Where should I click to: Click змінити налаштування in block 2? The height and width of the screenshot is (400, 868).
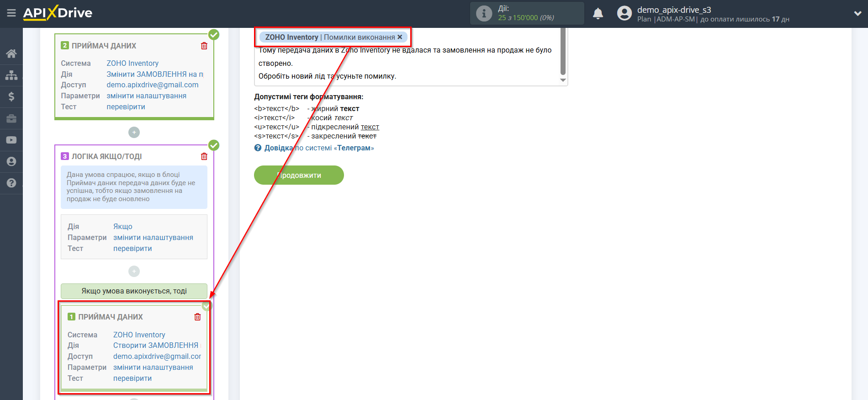click(x=146, y=96)
